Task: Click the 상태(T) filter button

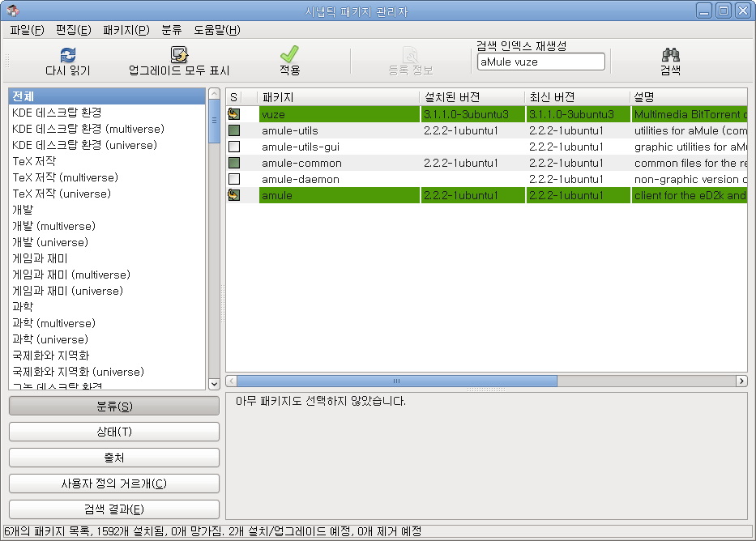Action: (x=114, y=432)
